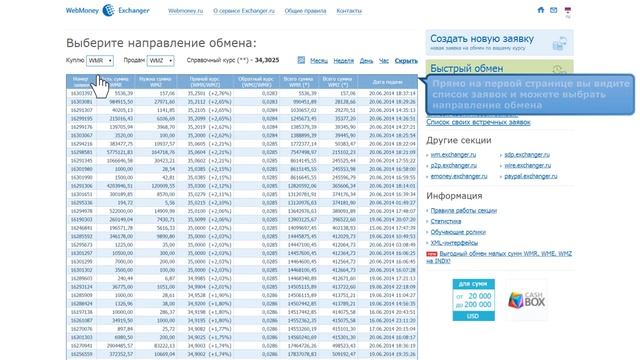Select row dated 20.06.2014 03:08:49
Viewport: 640px width, 360px height.
tap(242, 245)
